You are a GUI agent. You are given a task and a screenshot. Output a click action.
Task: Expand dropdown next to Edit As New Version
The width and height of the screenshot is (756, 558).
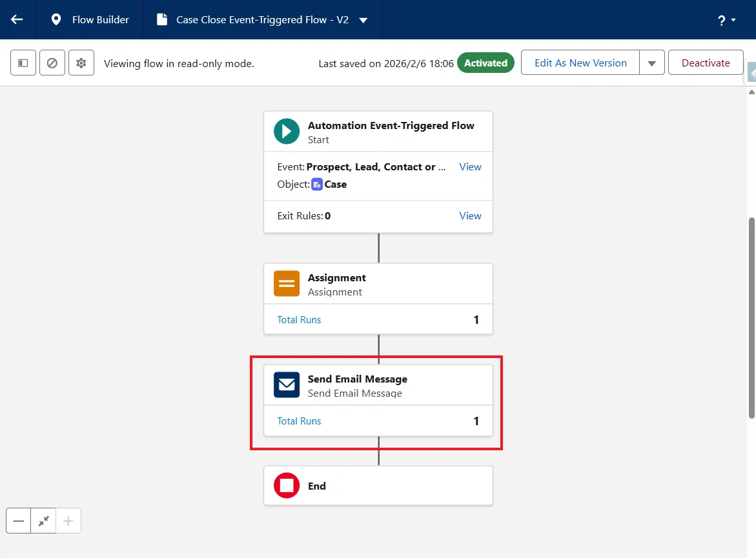pyautogui.click(x=652, y=63)
